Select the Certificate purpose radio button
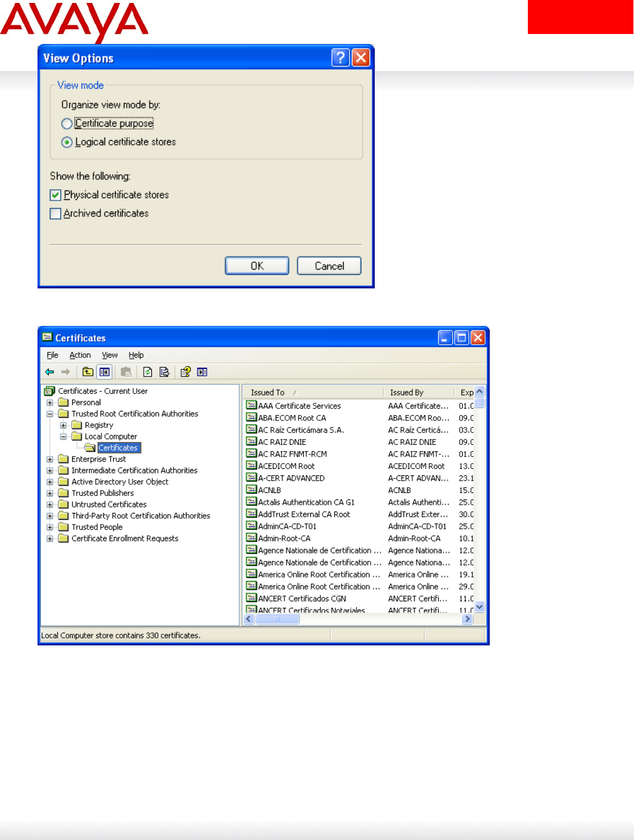The width and height of the screenshot is (634, 840). [67, 124]
